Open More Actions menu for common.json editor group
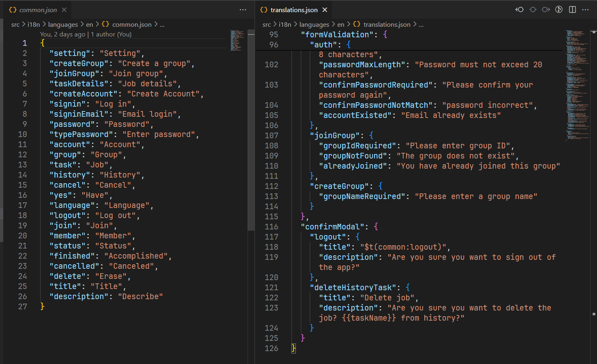Image resolution: width=597 pixels, height=364 pixels. [243, 10]
